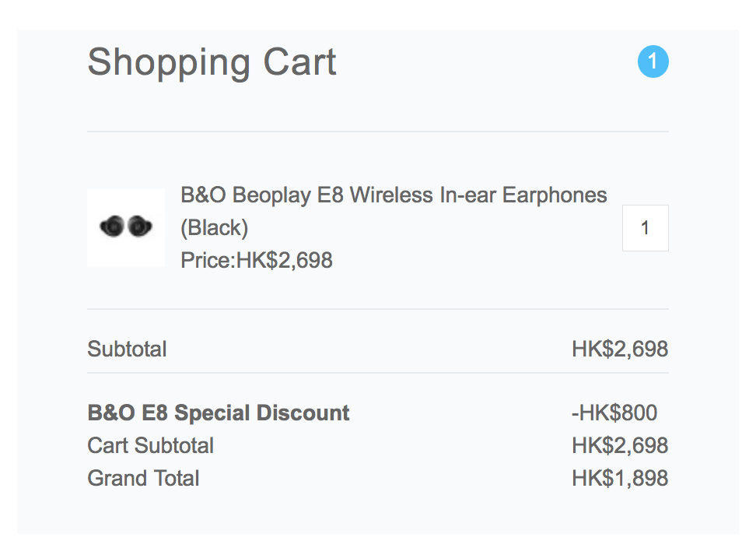Screen dimensions: 756x548
Task: Click the HK$2,698 amount beside Subtotal
Action: [x=620, y=349]
